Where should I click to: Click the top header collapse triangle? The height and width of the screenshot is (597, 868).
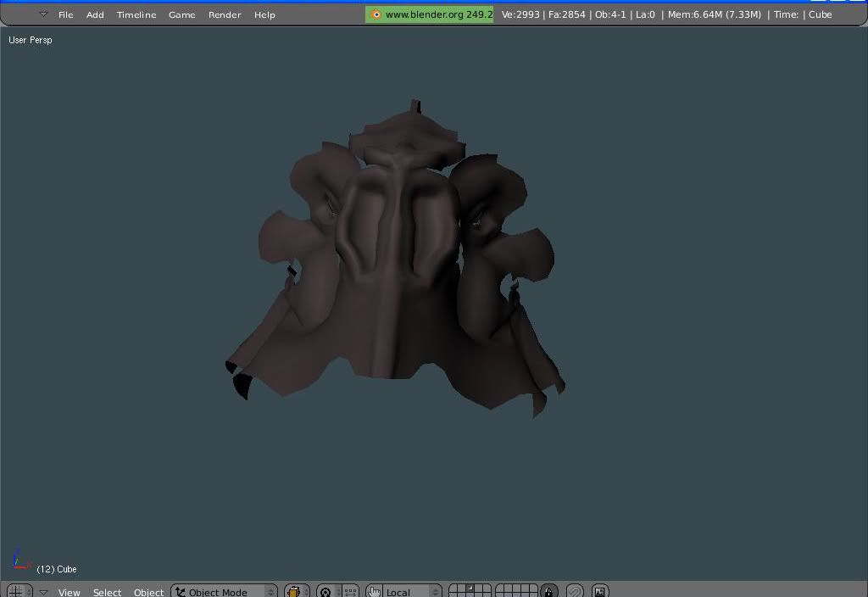tap(43, 14)
